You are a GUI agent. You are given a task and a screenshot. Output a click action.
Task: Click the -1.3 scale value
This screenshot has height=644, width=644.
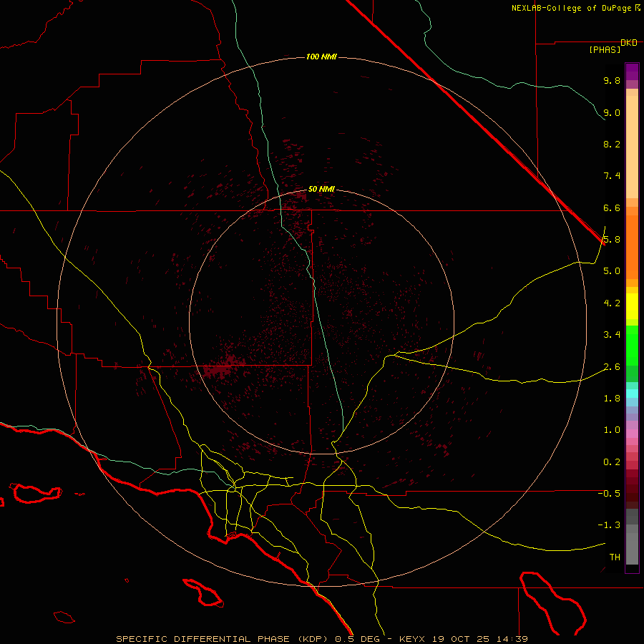pos(609,525)
